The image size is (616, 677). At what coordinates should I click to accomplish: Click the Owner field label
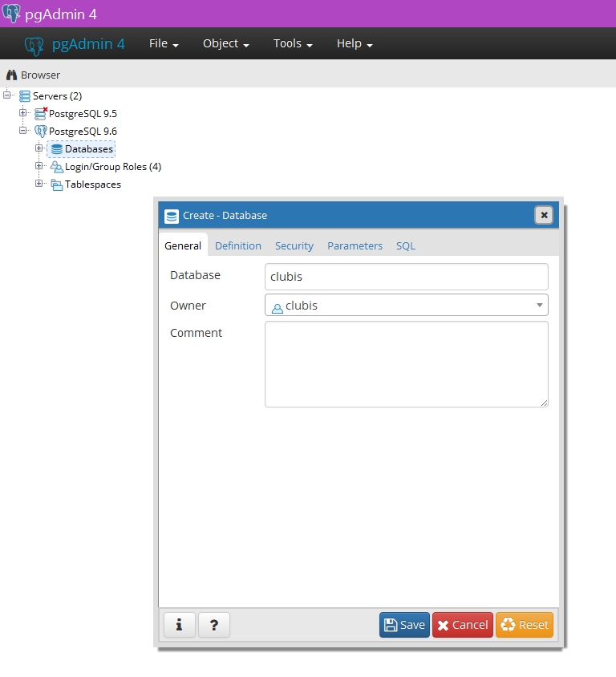point(188,306)
